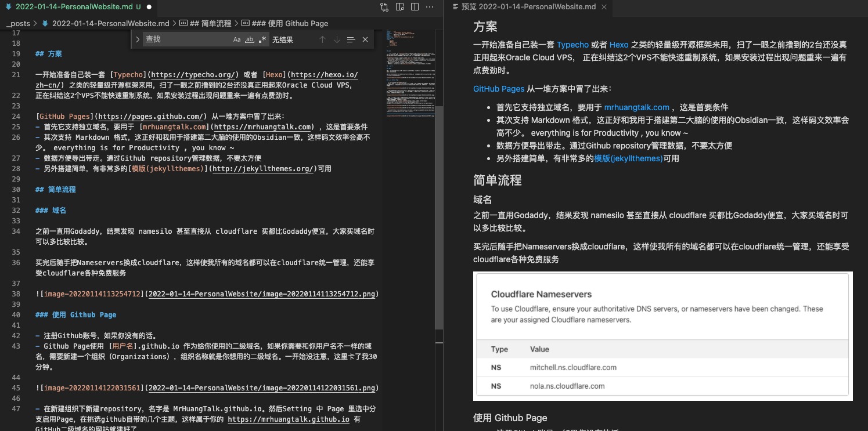Viewport: 868px width, 431px height.
Task: Go to previous match in find widget
Action: point(322,39)
